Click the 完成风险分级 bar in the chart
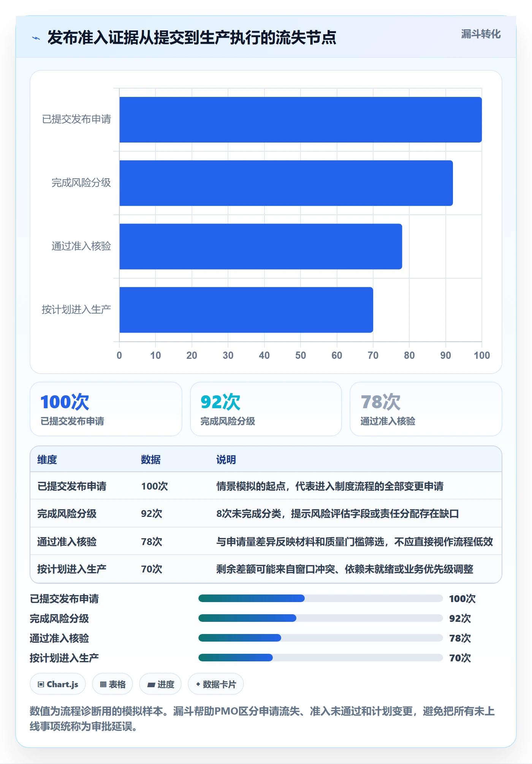This screenshot has height=764, width=532. point(286,183)
